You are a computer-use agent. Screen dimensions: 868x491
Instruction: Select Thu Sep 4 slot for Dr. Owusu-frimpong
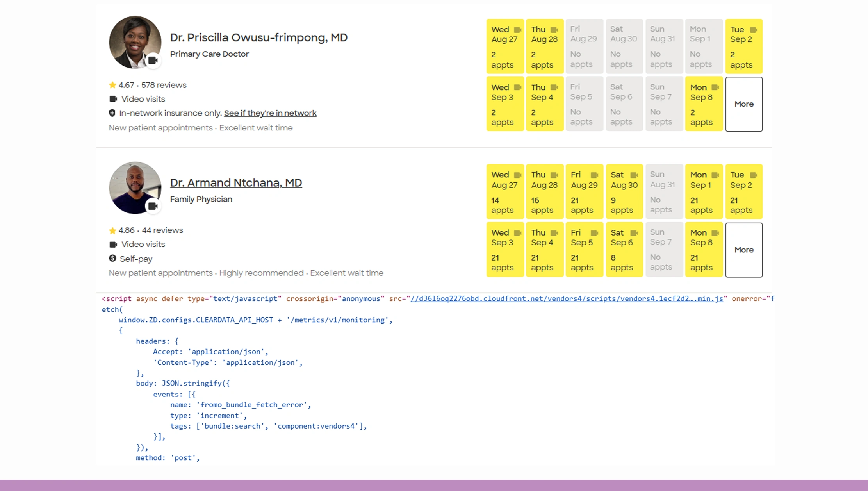tap(544, 104)
